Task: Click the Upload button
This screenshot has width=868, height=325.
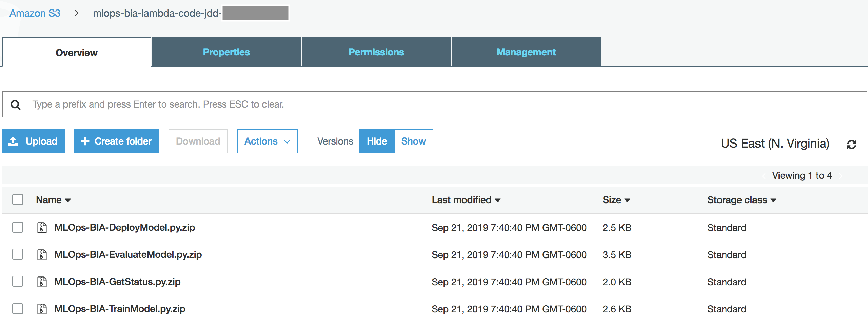Action: [x=33, y=141]
